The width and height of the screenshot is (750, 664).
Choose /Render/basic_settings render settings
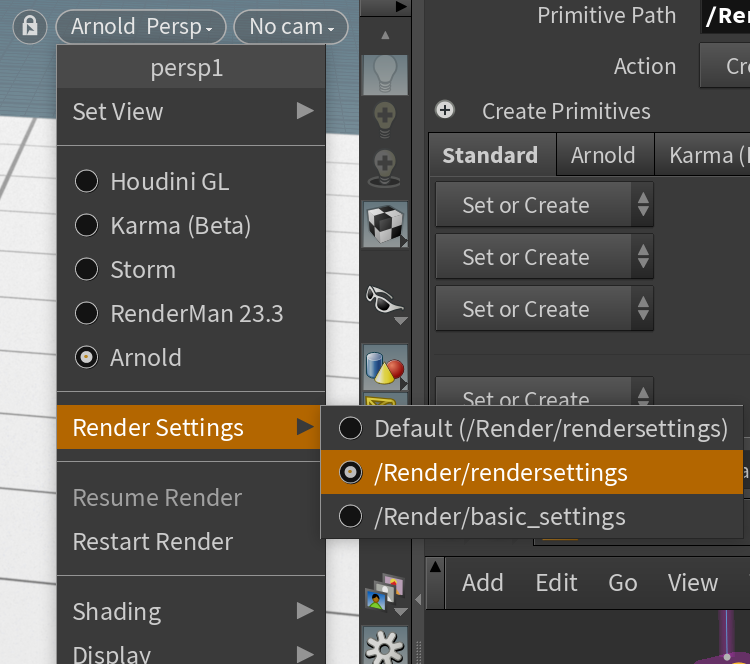[x=532, y=516]
